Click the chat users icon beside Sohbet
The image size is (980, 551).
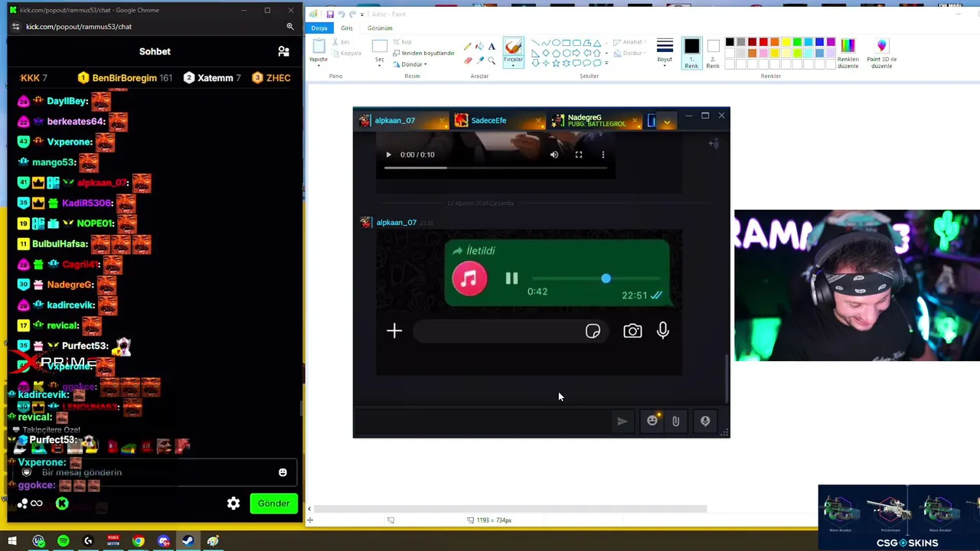[x=283, y=51]
